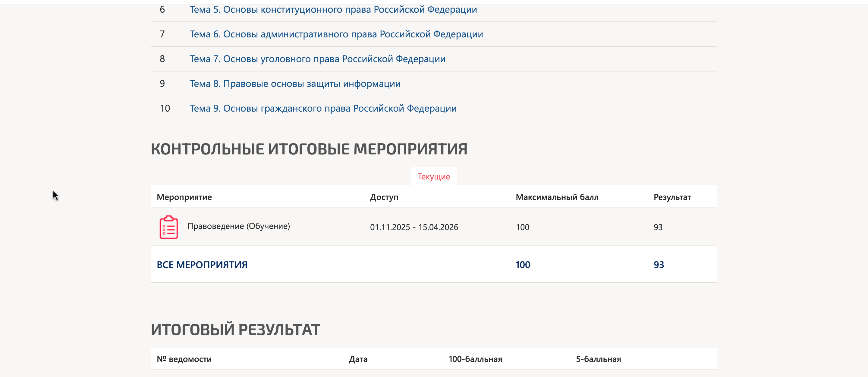The width and height of the screenshot is (868, 377).
Task: Click the ВСЕ МЕРОПРИЯТИЯ summary row label
Action: tap(202, 265)
